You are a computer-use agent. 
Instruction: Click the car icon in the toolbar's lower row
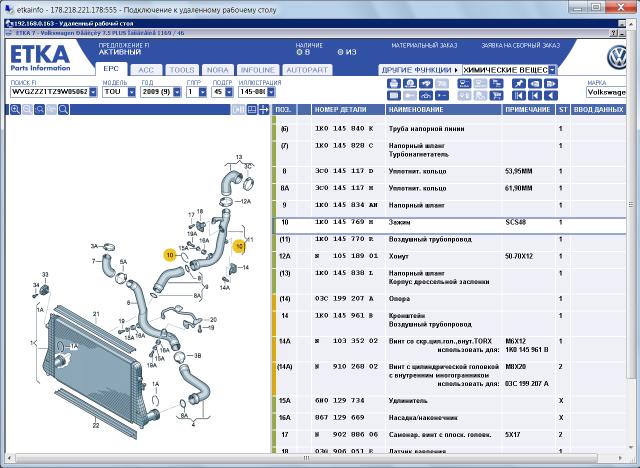coord(426,96)
